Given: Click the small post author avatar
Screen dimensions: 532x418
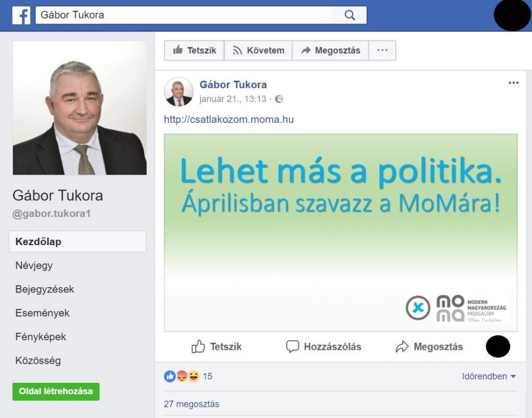Looking at the screenshot, I should pyautogui.click(x=179, y=91).
